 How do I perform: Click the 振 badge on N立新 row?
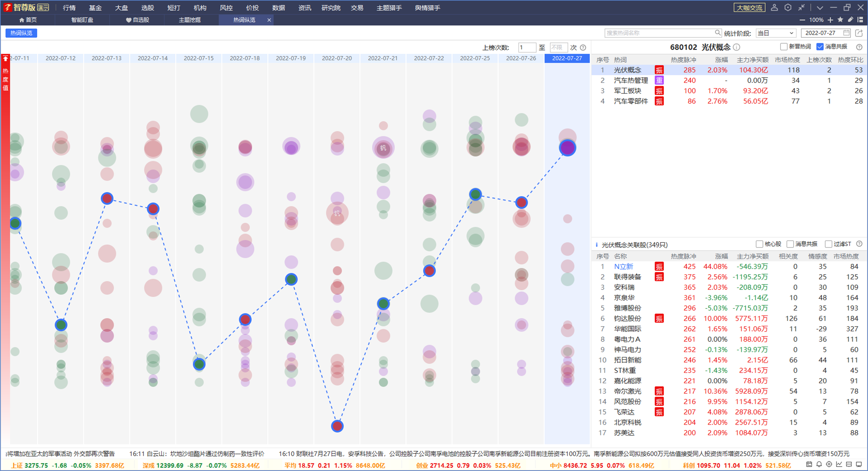(x=659, y=267)
